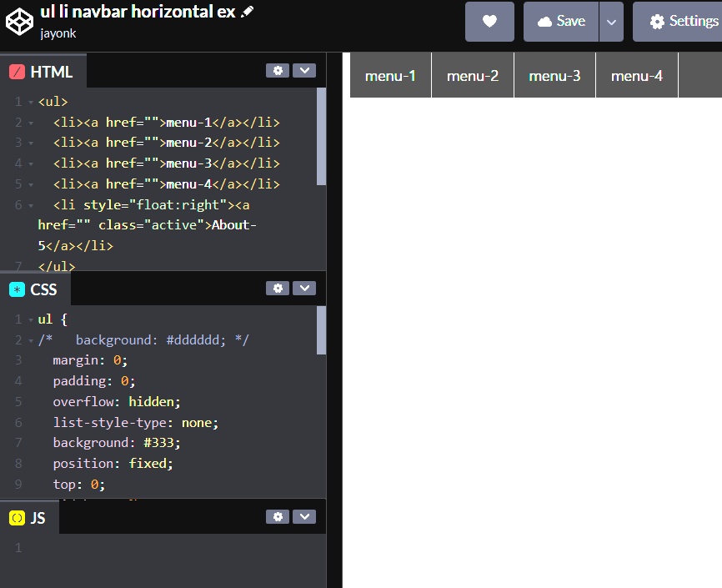
Task: Visit the jayonk profile link
Action: click(58, 33)
